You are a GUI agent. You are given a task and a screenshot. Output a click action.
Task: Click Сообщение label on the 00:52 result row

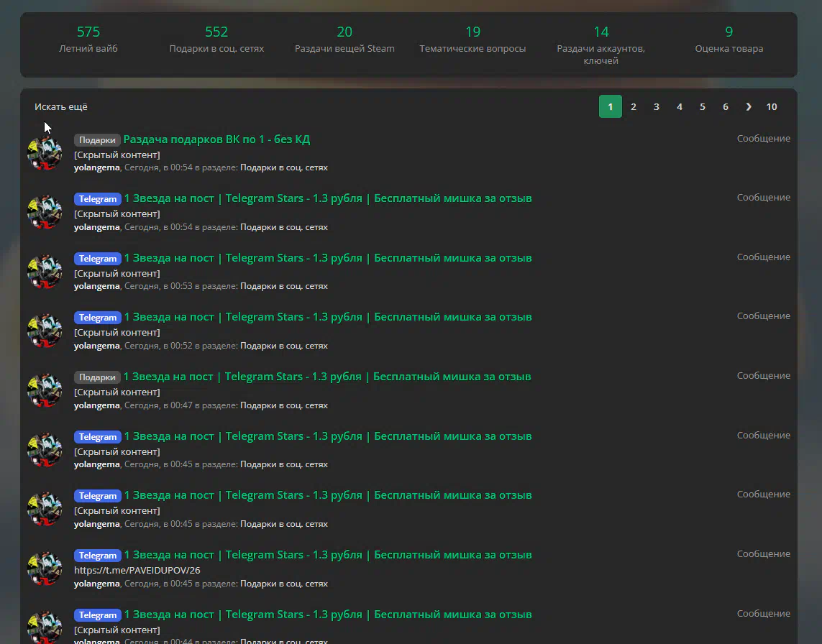pyautogui.click(x=763, y=316)
